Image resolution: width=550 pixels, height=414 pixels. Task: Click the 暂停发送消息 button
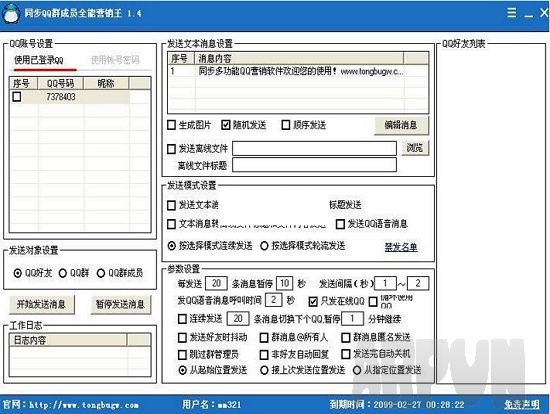click(x=120, y=304)
